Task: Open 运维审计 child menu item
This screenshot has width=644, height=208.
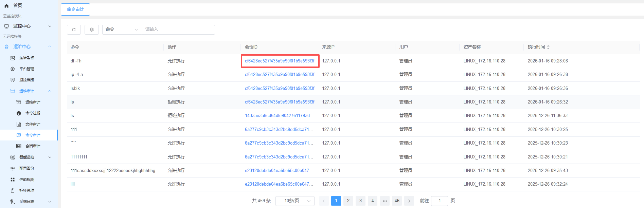Action: point(33,102)
